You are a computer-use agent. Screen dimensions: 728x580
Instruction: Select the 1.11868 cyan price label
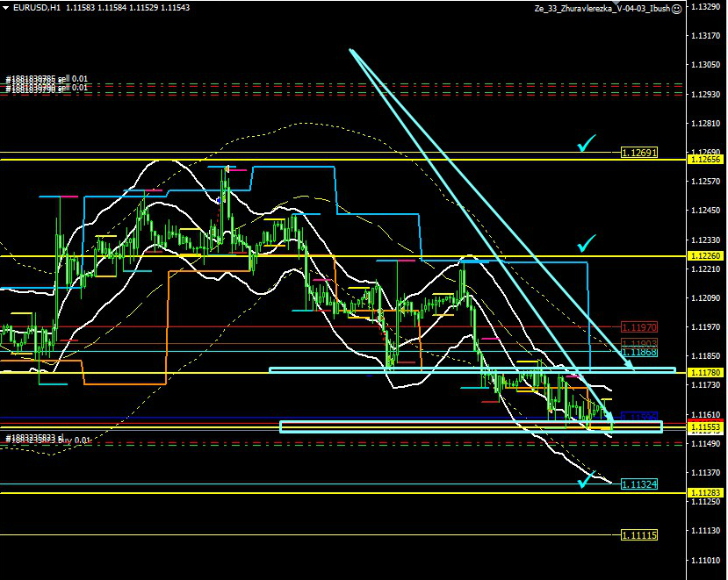point(638,352)
